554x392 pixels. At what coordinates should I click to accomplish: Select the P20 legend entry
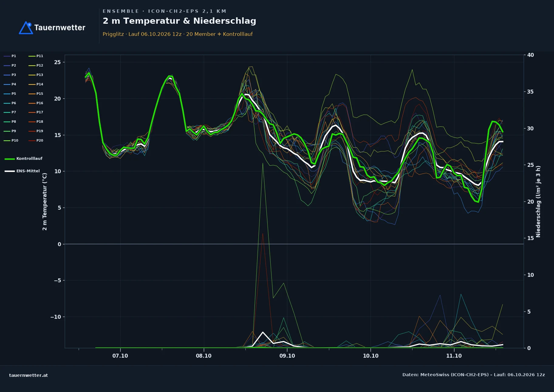(x=36, y=140)
